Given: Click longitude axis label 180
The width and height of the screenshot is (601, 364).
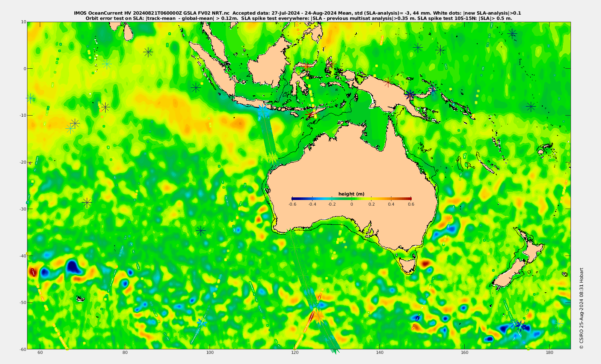Looking at the screenshot, I should (x=549, y=353).
